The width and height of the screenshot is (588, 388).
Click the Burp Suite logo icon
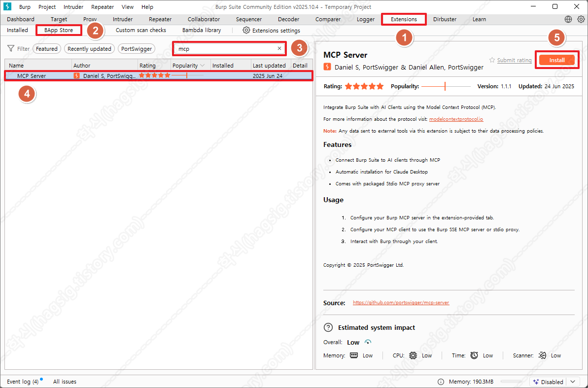(x=7, y=6)
